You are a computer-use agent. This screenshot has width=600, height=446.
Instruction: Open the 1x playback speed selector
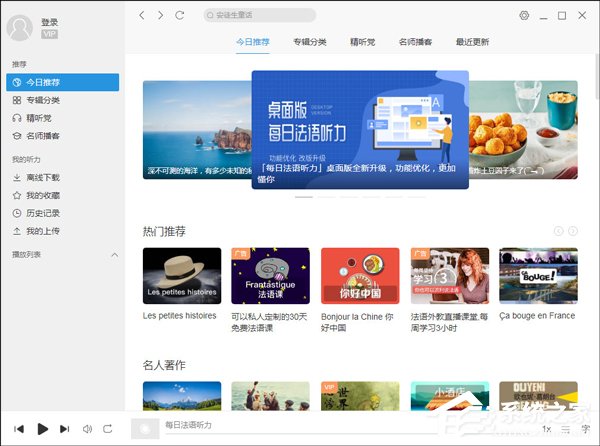point(546,429)
